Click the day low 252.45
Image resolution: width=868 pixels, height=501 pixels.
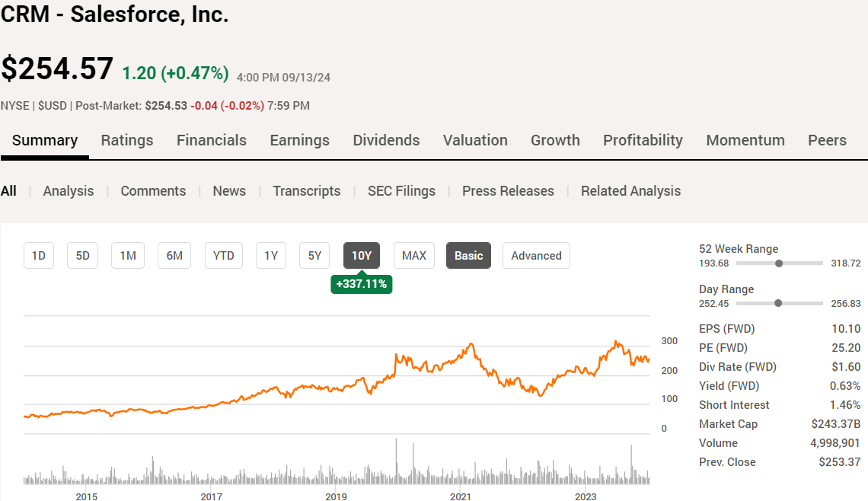[x=714, y=303]
